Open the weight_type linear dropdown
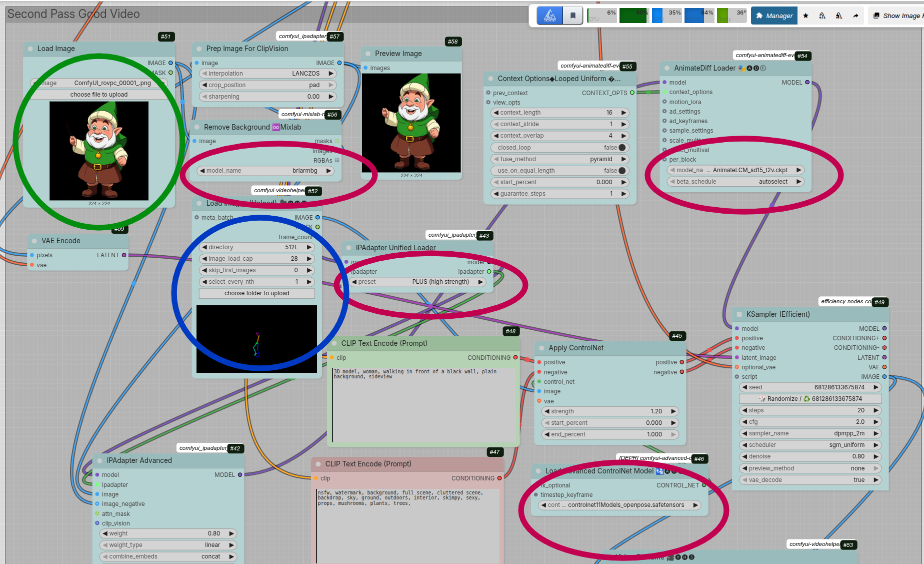This screenshot has height=564, width=924. pos(168,545)
